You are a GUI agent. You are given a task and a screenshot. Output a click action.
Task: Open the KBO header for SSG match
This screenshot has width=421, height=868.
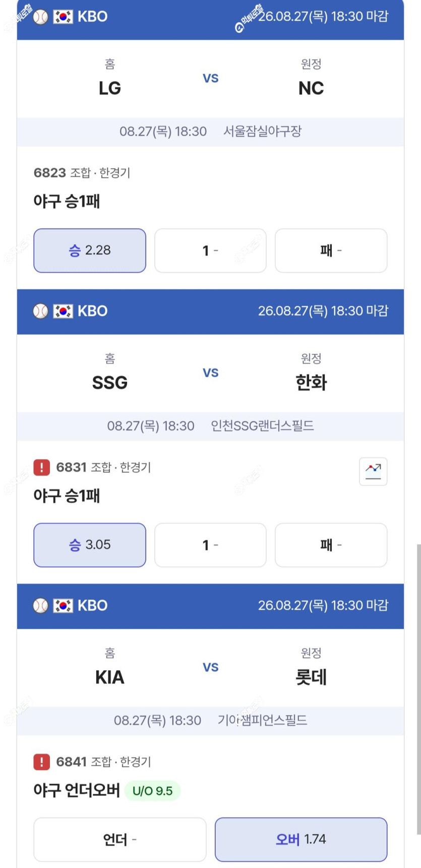[x=210, y=311]
